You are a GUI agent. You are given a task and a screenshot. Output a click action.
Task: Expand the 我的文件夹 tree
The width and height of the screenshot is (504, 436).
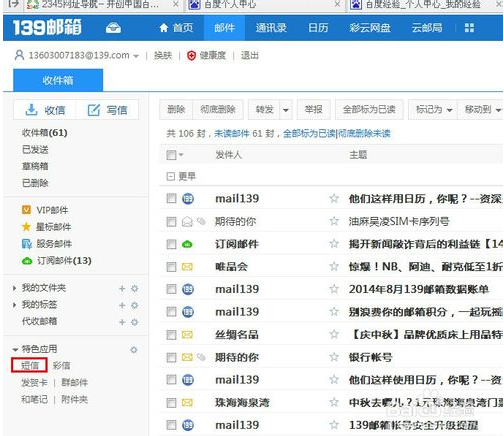click(14, 288)
